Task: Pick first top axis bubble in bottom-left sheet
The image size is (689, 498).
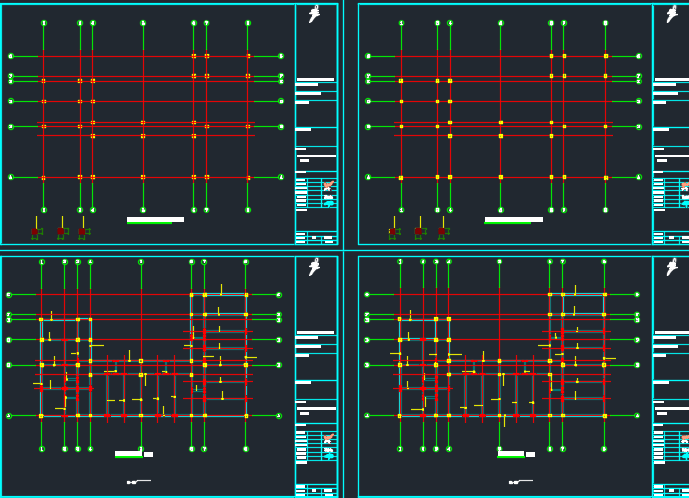Action: [42, 262]
